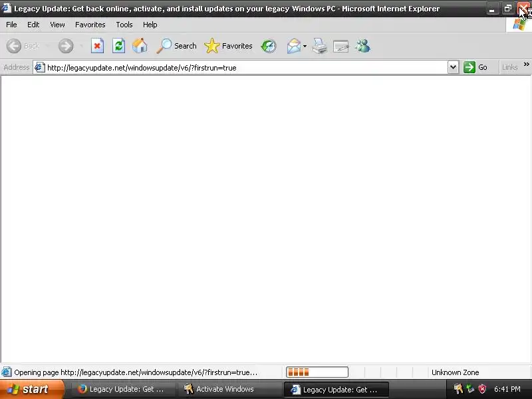Click the Go button
532x399 pixels.
coord(475,67)
